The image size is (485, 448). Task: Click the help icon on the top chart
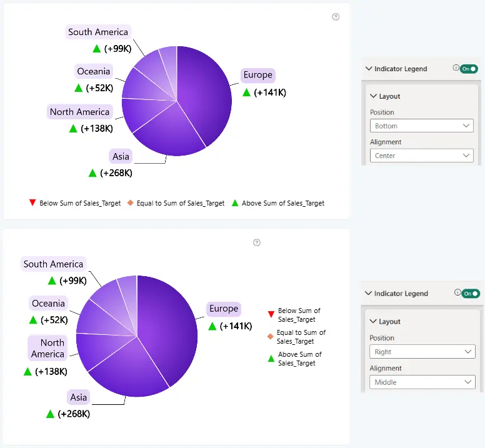click(x=336, y=17)
